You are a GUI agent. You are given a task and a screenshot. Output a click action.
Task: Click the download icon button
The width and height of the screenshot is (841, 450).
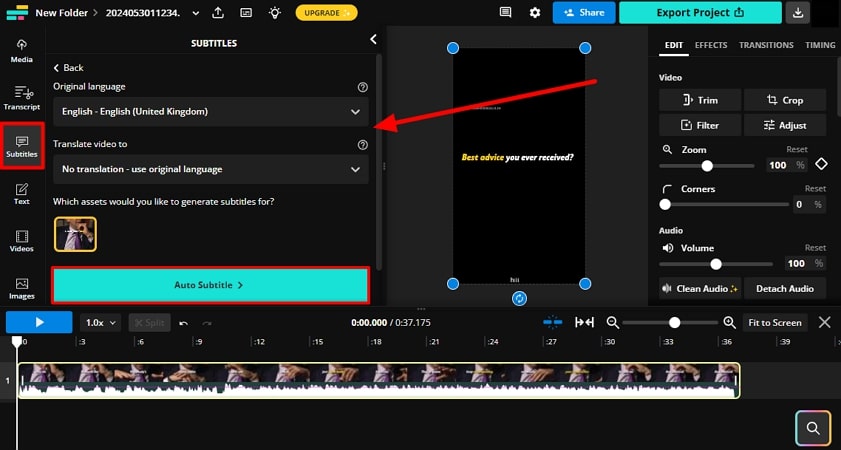(x=798, y=12)
